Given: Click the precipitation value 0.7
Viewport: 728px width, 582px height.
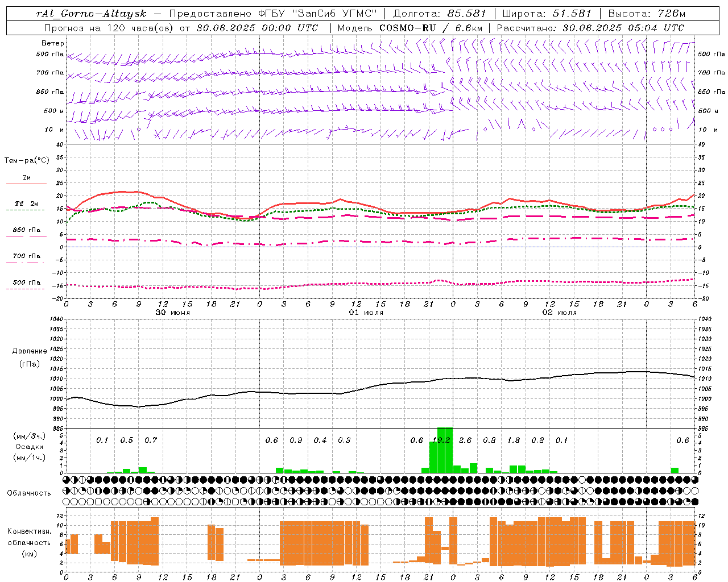Looking at the screenshot, I should 151,440.
